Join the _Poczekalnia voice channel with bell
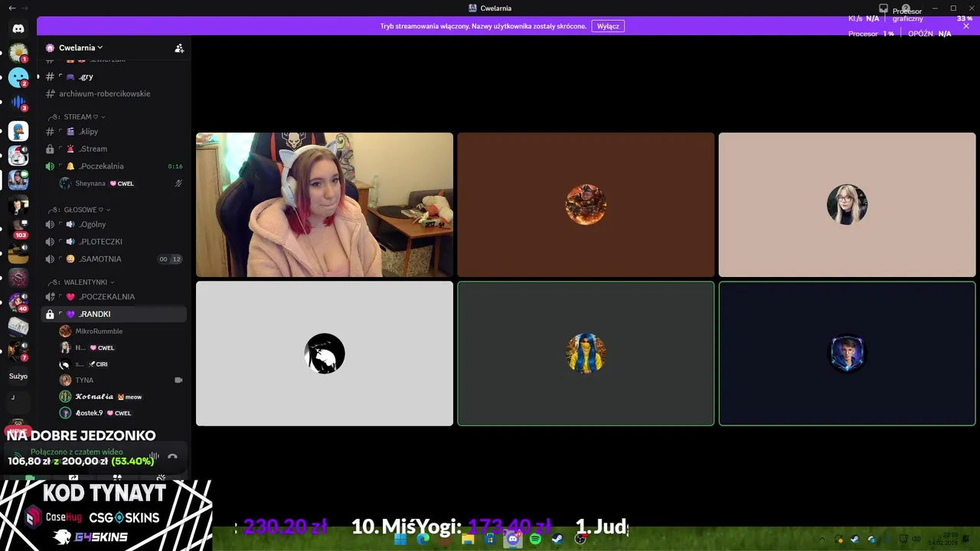 coord(113,166)
